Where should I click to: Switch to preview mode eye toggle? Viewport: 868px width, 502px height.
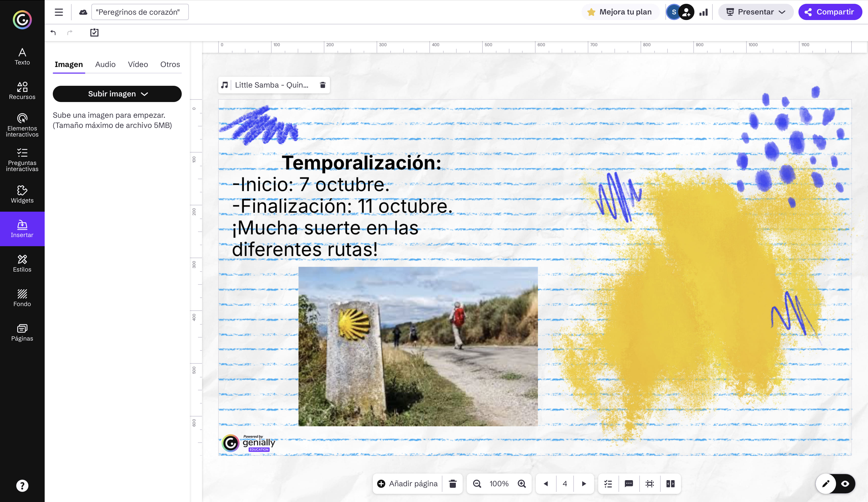[845, 484]
